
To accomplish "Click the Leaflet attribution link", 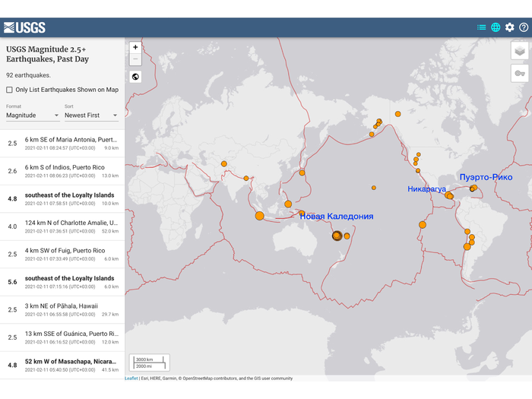I will click(131, 378).
